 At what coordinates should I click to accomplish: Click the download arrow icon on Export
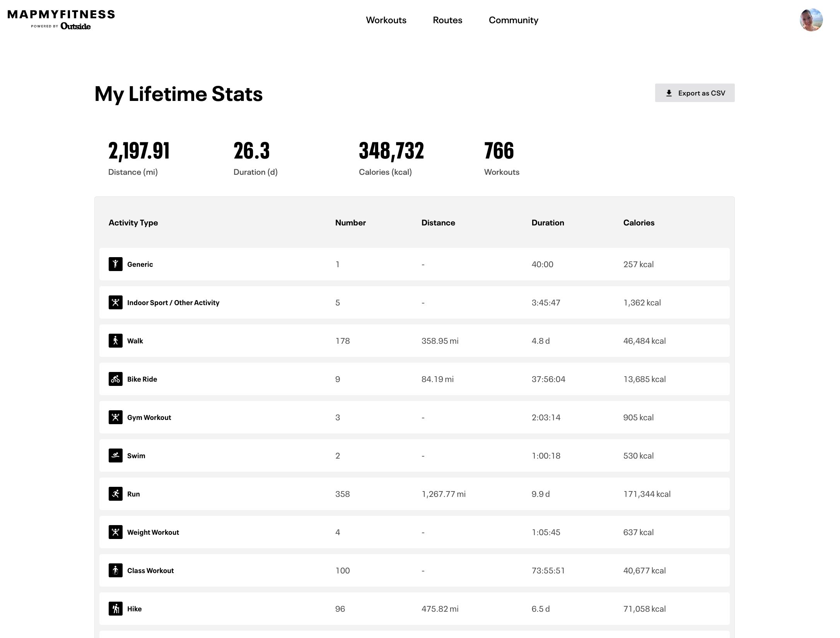pos(669,93)
